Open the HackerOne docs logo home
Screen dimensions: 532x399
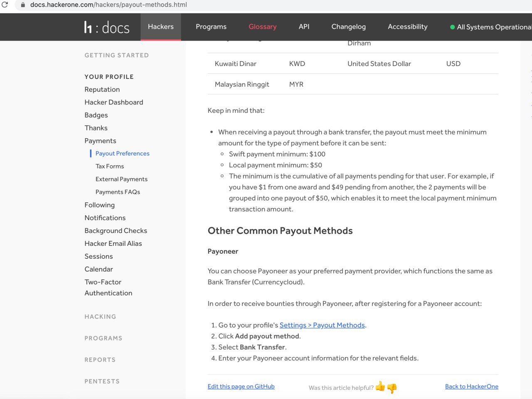tap(107, 27)
